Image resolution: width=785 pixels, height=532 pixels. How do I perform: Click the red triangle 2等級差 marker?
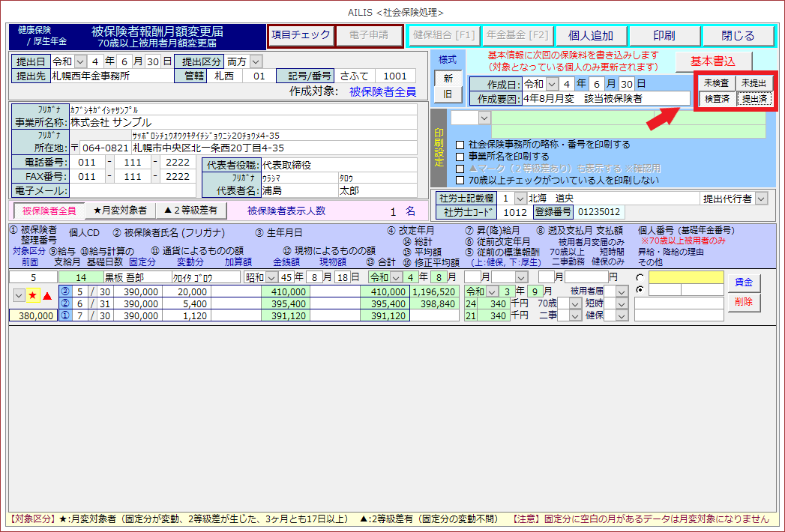click(x=47, y=296)
